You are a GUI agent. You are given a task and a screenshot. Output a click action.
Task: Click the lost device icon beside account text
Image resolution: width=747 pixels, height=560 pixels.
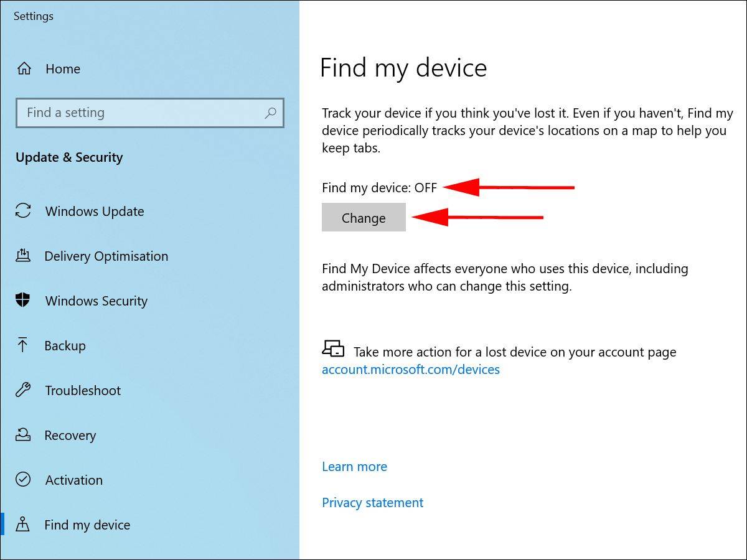click(x=333, y=348)
